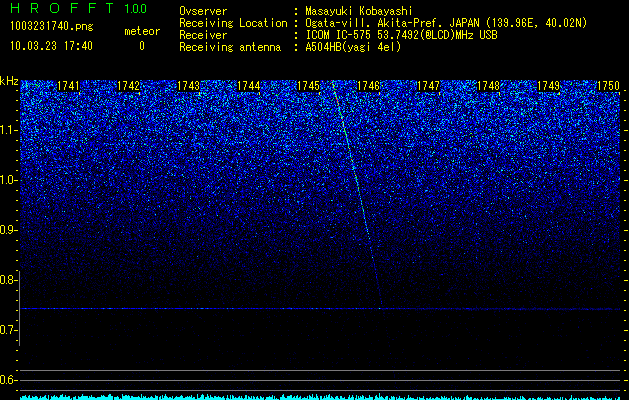The height and width of the screenshot is (400, 629).
Task: Click the cyan signal level graph at bottom
Action: 320,397
